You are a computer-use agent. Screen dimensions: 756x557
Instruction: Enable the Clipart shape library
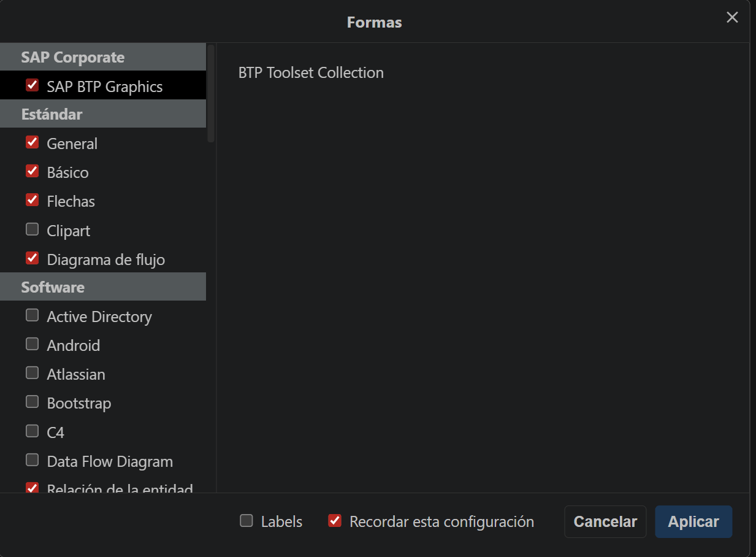pos(32,229)
